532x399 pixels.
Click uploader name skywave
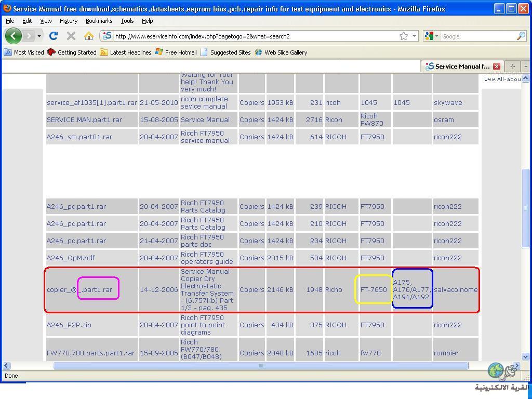(x=447, y=102)
